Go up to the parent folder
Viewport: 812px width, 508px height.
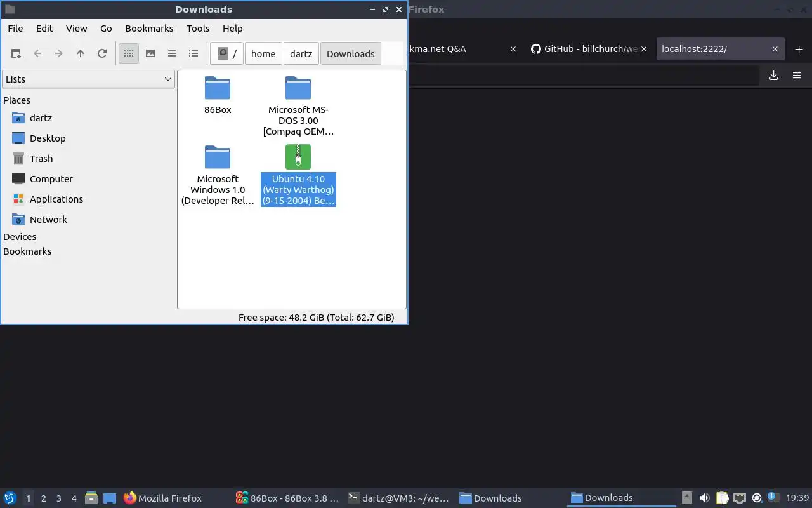click(x=81, y=54)
